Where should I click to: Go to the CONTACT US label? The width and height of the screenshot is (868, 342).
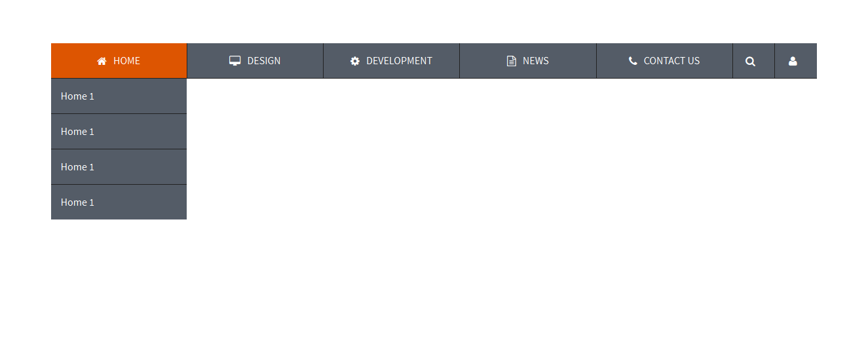(671, 61)
